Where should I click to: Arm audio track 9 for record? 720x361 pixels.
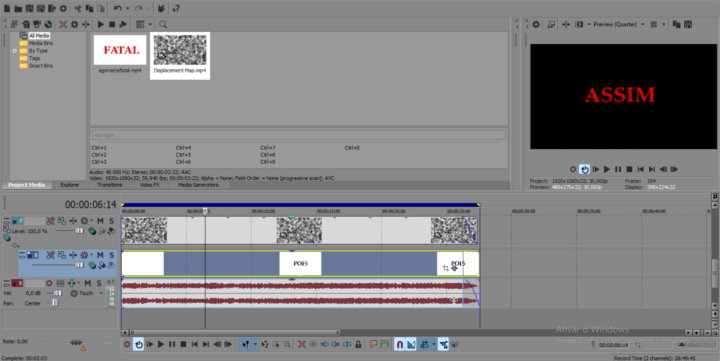tap(49, 283)
